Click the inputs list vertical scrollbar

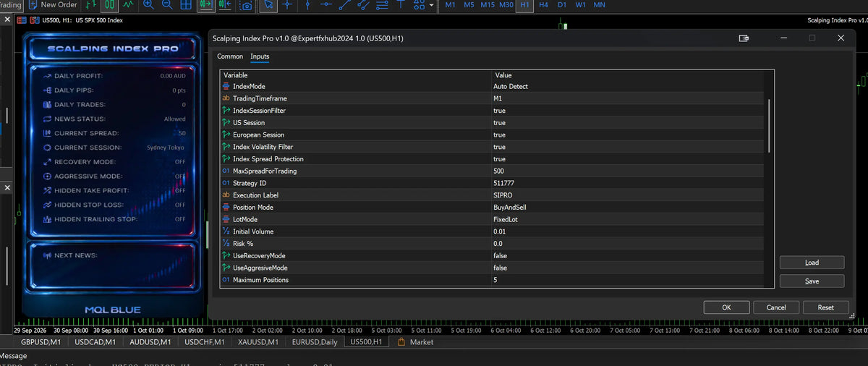(769, 126)
